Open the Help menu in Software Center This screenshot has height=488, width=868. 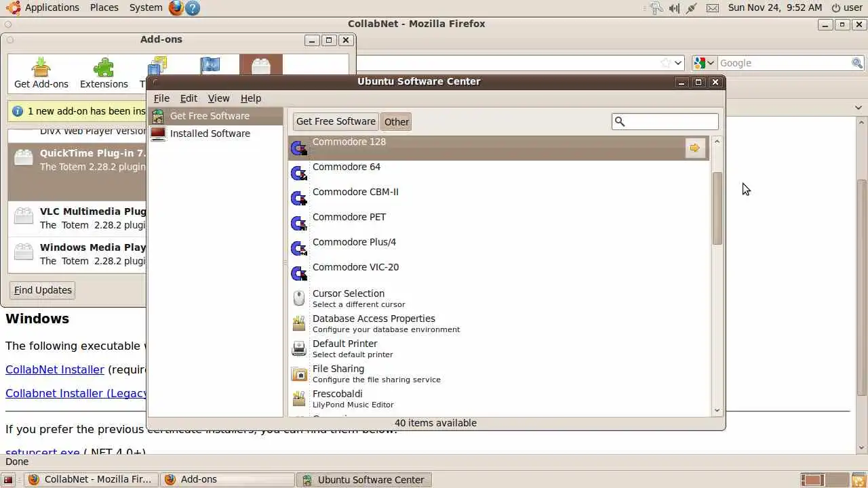point(251,98)
